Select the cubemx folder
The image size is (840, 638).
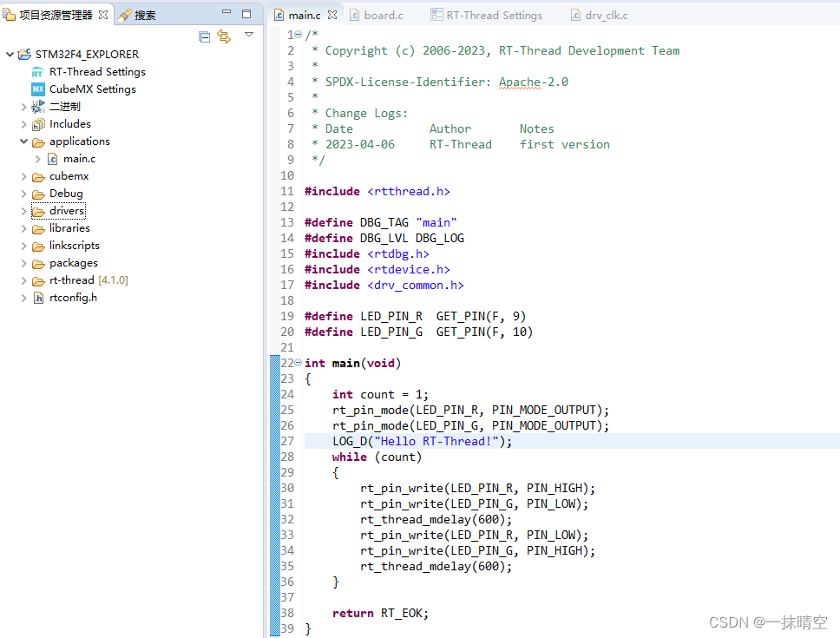(69, 176)
